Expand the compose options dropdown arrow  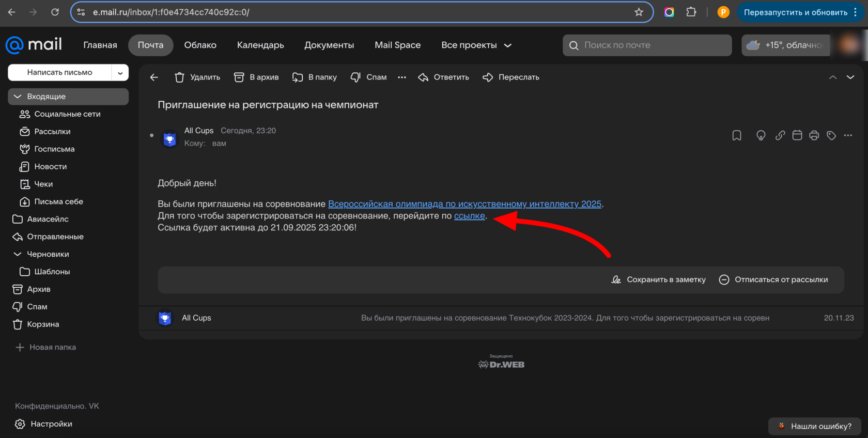[120, 73]
